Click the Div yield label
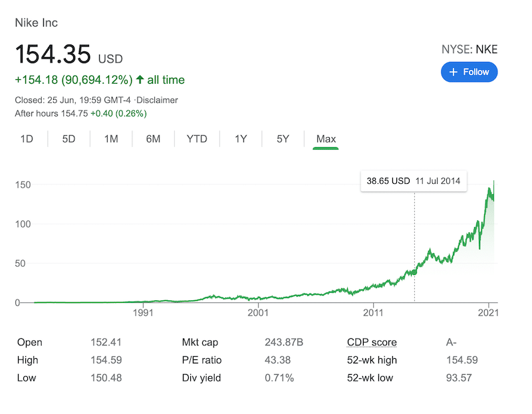This screenshot has height=414, width=532. (201, 377)
